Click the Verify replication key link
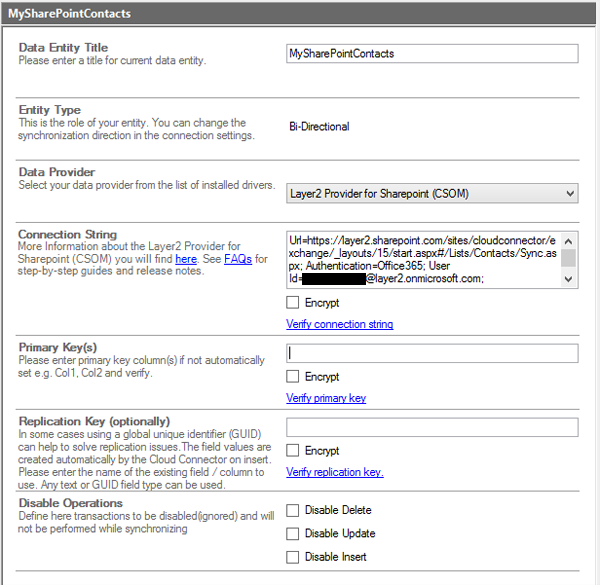This screenshot has height=585, width=600. tap(334, 472)
